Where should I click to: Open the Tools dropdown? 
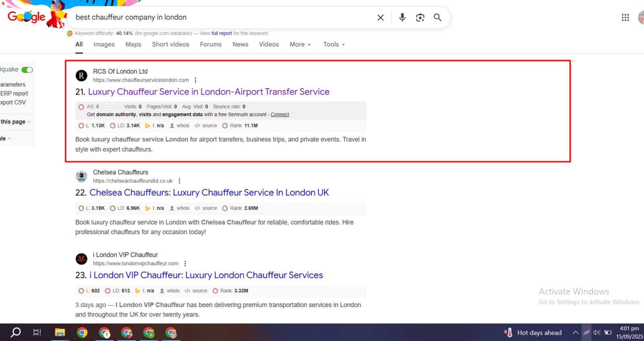click(334, 44)
